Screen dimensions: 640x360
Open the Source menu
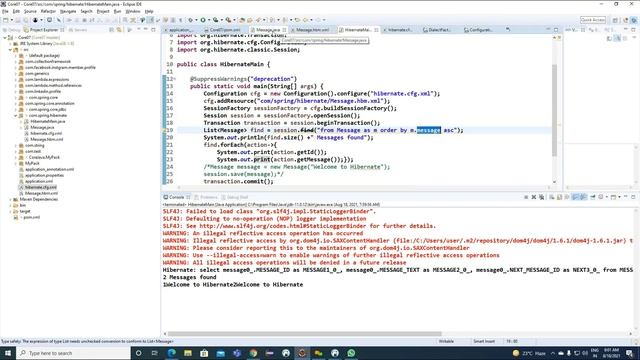pyautogui.click(x=30, y=11)
